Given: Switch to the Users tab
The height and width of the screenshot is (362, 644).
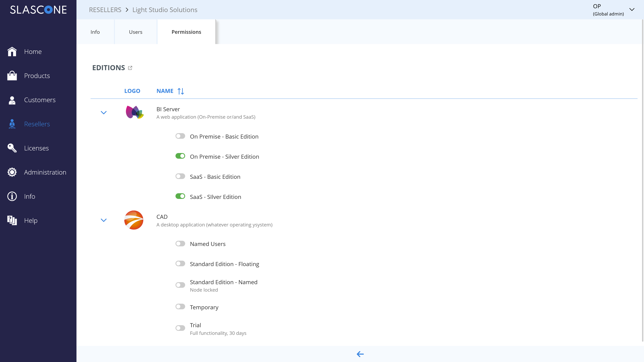Looking at the screenshot, I should click(x=136, y=32).
